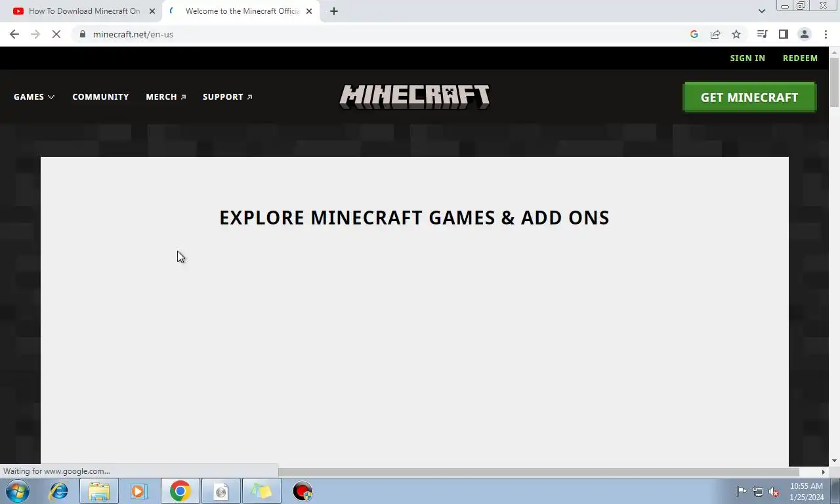The height and width of the screenshot is (504, 840).
Task: Open a new tab
Action: [334, 11]
